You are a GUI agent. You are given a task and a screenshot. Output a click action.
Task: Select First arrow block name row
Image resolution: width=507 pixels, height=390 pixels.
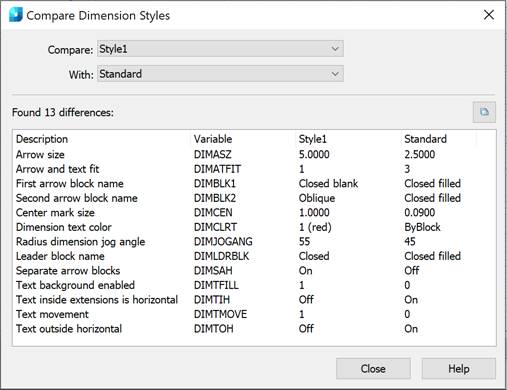254,183
